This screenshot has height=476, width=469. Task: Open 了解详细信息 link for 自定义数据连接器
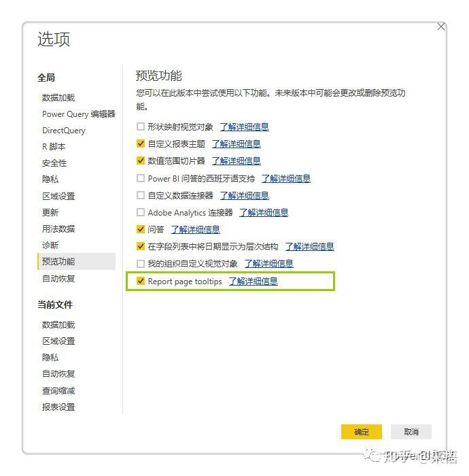244,195
